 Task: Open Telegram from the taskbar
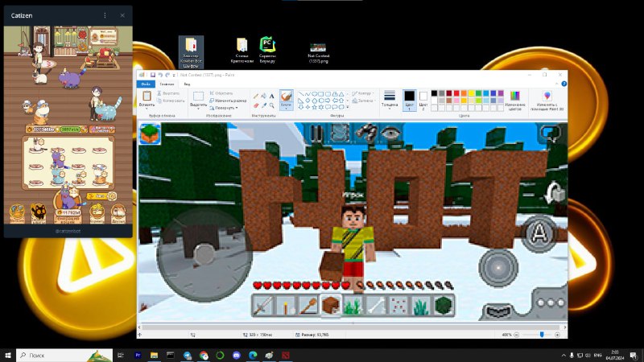tap(188, 355)
